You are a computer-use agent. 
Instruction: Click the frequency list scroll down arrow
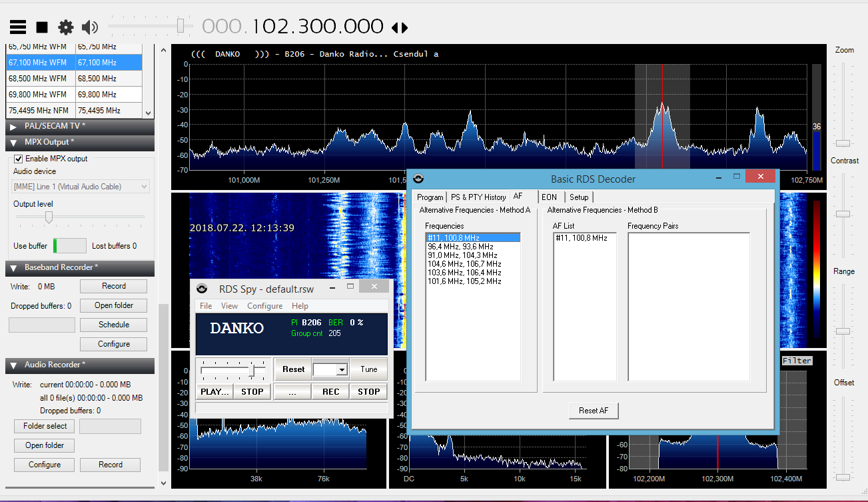tap(149, 113)
